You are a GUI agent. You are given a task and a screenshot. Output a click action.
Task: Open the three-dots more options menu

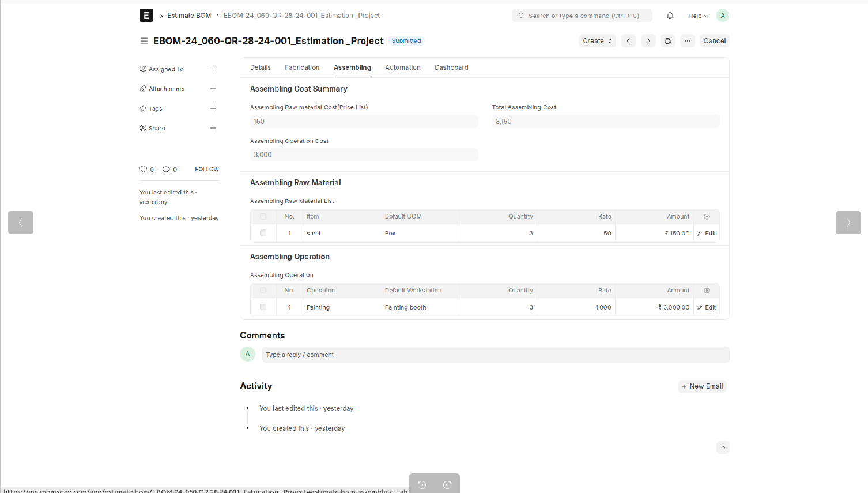(688, 41)
